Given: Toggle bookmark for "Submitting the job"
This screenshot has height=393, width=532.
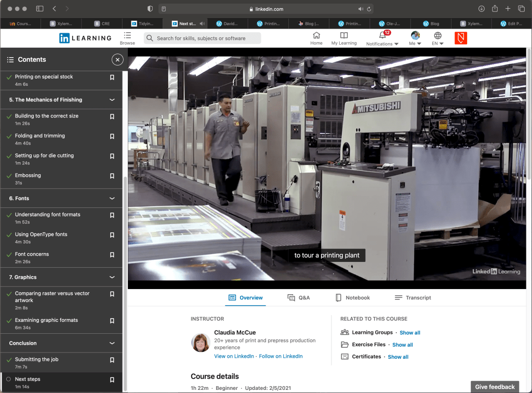Looking at the screenshot, I should coord(112,360).
